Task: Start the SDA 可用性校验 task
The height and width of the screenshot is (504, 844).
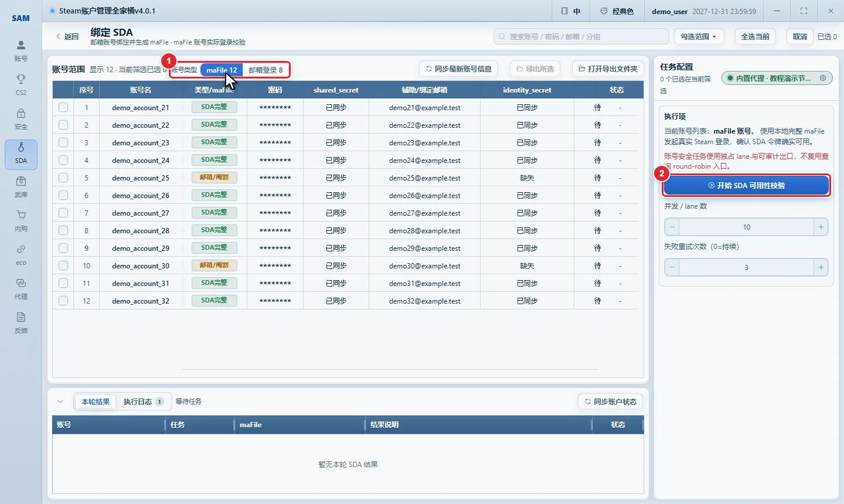Action: 746,185
